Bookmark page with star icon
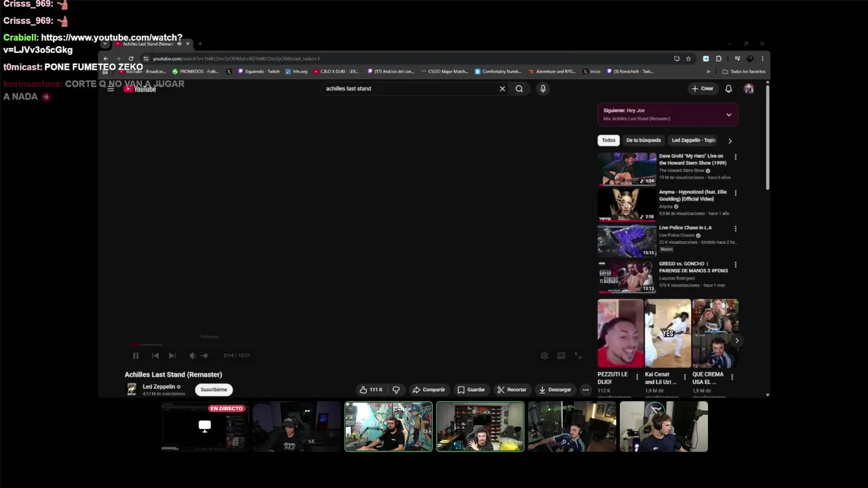 (688, 58)
